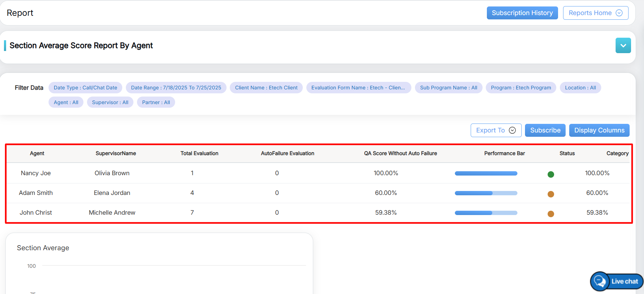Sort by the Total Evaluation column header

[x=199, y=153]
